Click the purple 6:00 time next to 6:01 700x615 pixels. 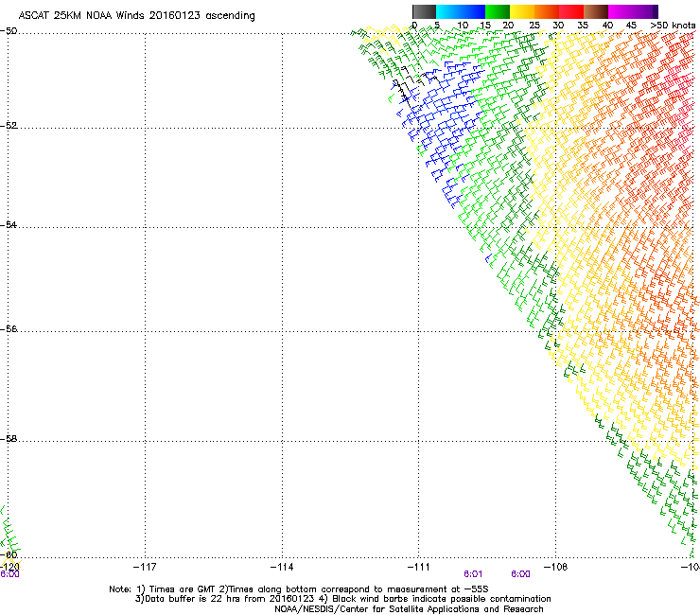pos(520,574)
